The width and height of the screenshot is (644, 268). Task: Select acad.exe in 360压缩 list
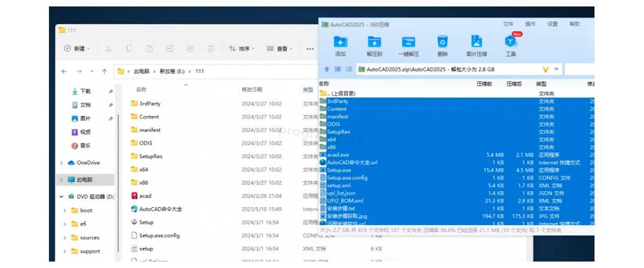pos(456,155)
